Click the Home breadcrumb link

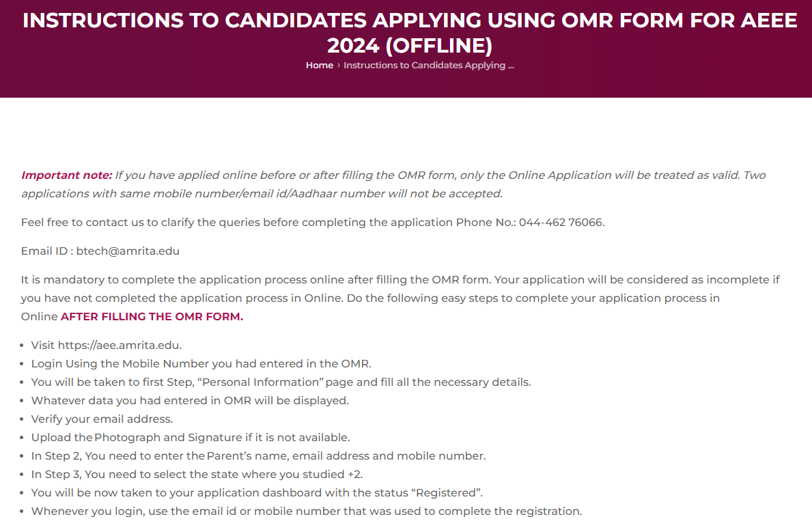[319, 66]
